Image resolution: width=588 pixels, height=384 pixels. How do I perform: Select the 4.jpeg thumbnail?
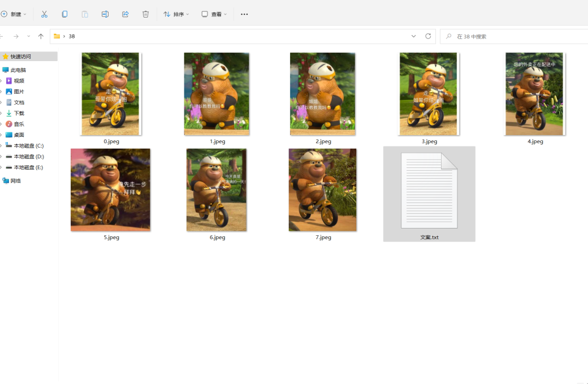(x=535, y=94)
